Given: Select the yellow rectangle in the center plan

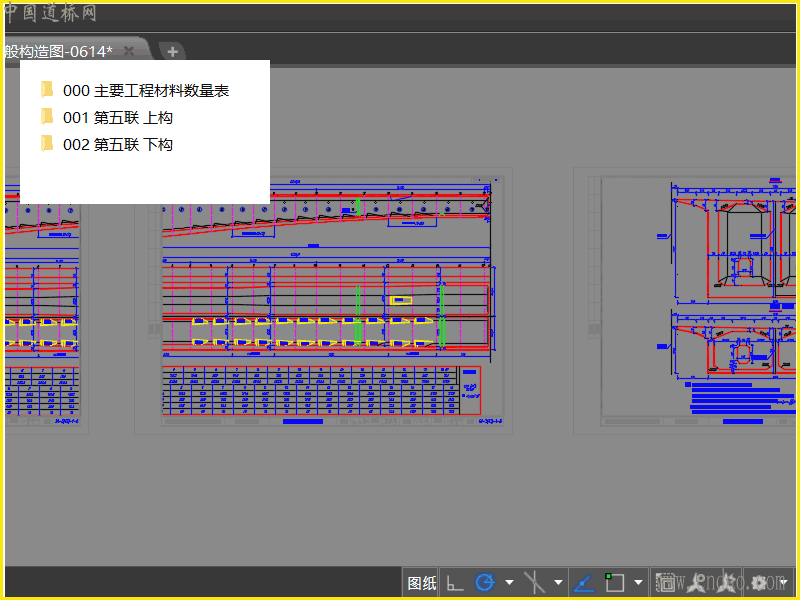Looking at the screenshot, I should click(x=401, y=300).
